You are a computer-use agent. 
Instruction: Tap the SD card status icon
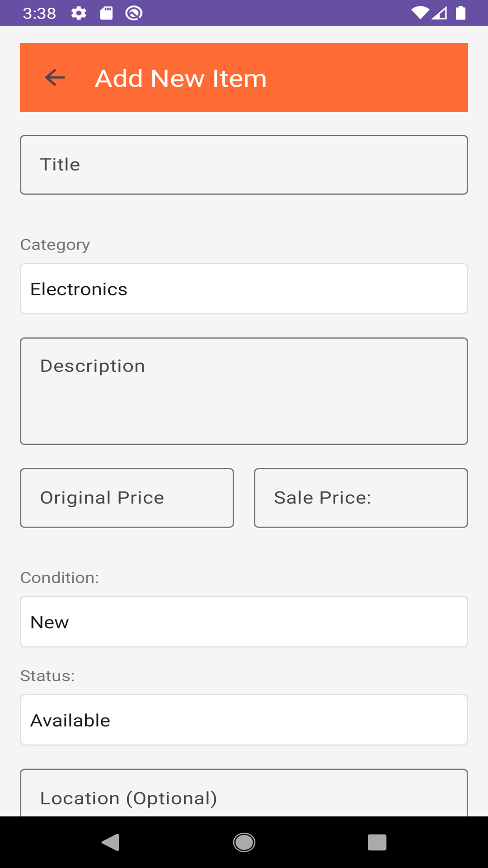106,13
